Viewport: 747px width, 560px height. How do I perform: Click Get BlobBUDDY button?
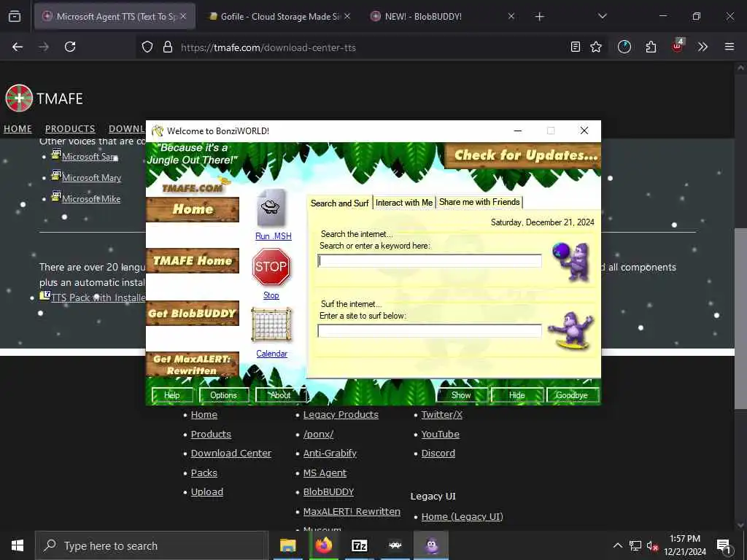point(193,314)
